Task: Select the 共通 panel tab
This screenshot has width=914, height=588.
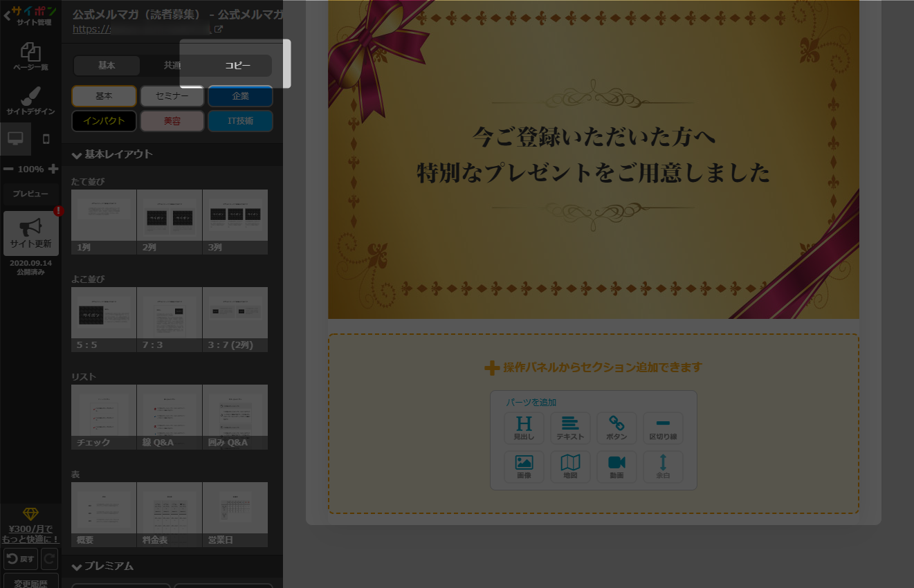Action: [172, 65]
